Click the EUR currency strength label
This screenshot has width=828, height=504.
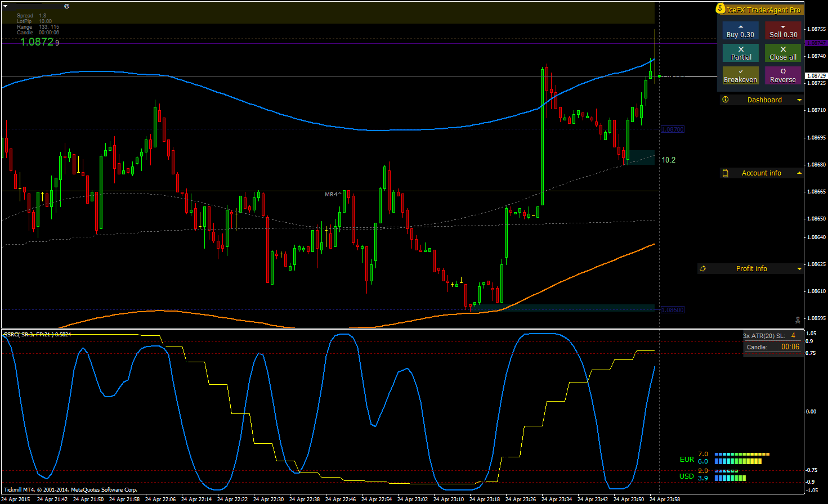pos(687,460)
